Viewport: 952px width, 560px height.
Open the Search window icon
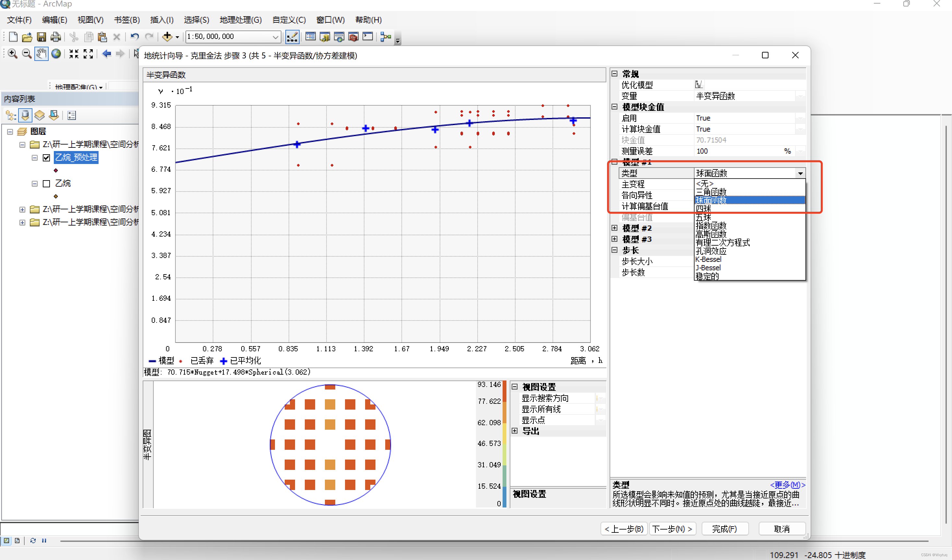click(x=339, y=37)
